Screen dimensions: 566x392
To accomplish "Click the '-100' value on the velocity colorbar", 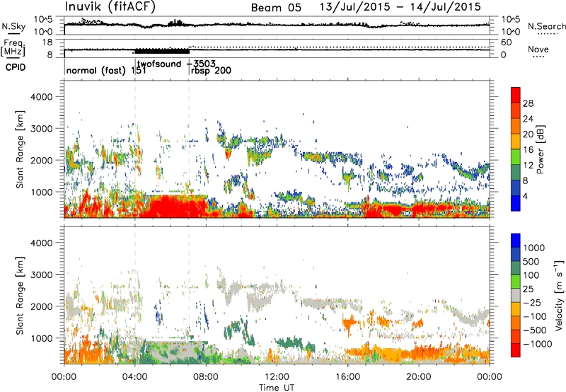I will point(535,316).
